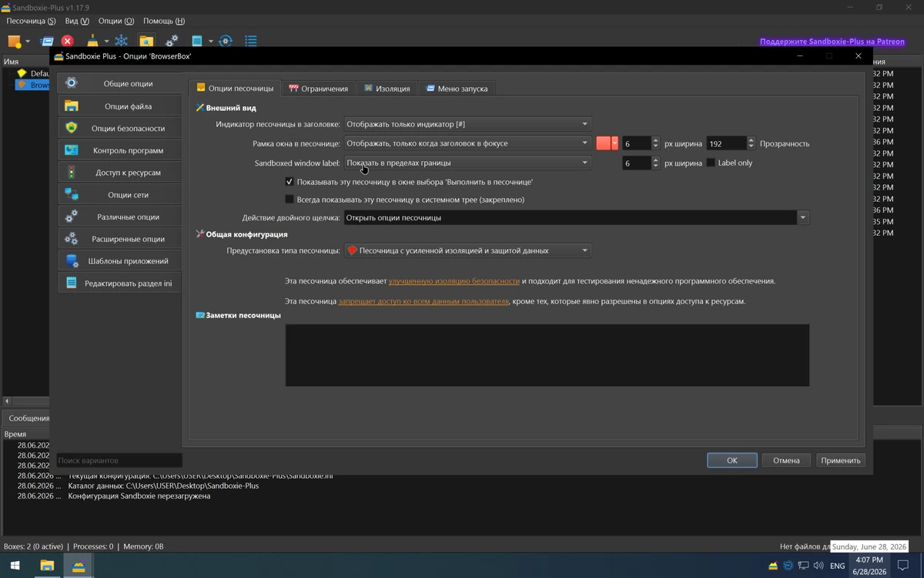The width and height of the screenshot is (924, 578).
Task: Switch to 'Опции песочницы' tab
Action: point(235,89)
